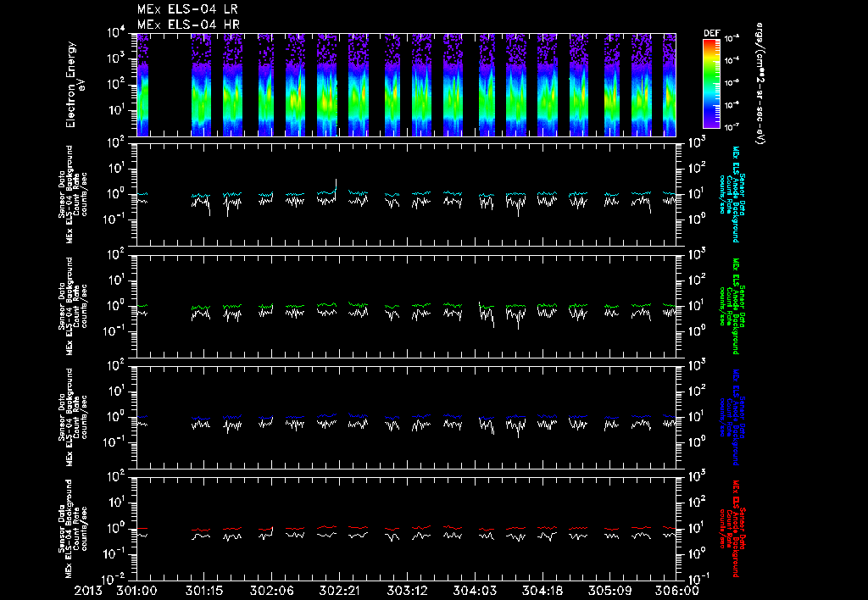This screenshot has height=600, width=868.
Task: Click the red trace in the bottom panel at 301:00
Action: coord(142,529)
